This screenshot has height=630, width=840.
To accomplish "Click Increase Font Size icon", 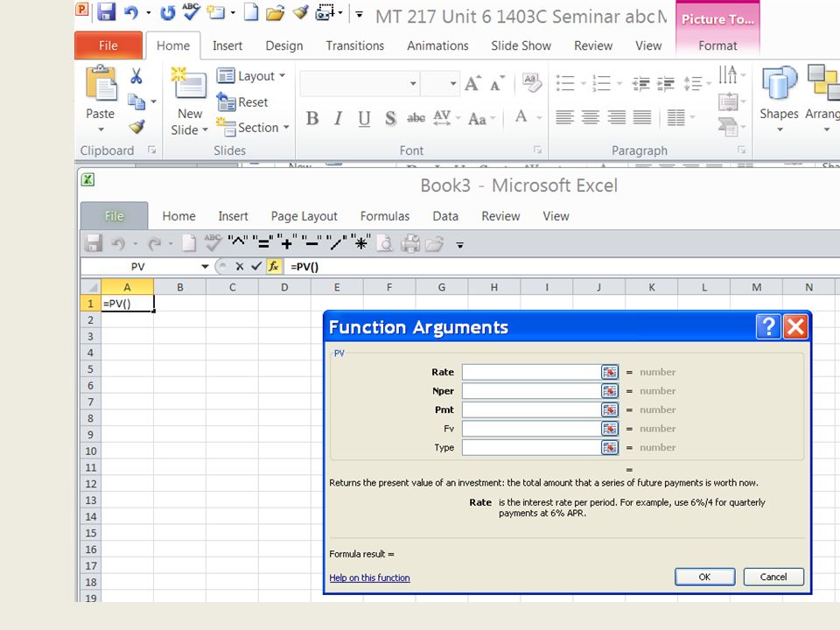I will 472,84.
